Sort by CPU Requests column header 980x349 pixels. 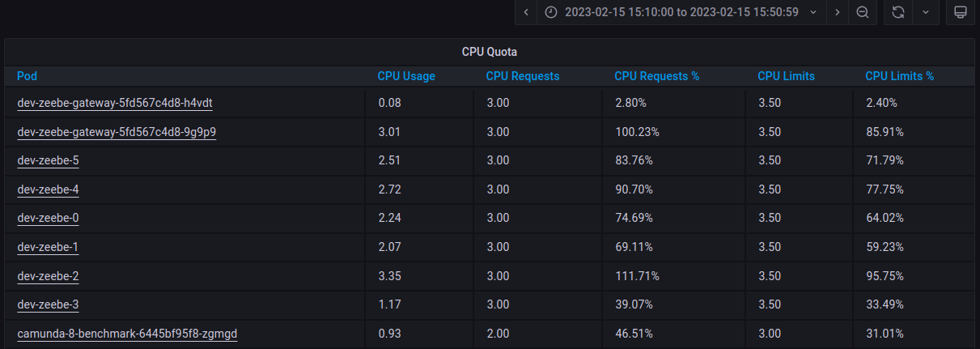coord(522,76)
